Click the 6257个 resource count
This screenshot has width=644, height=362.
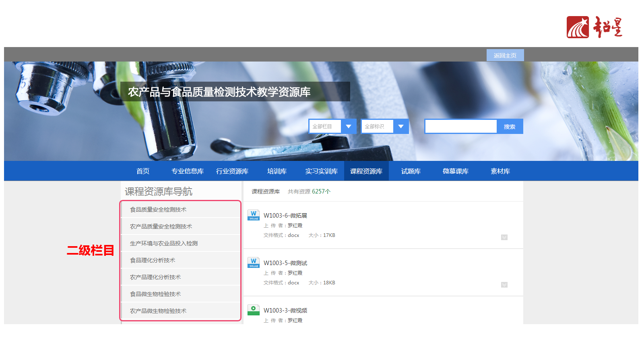321,191
